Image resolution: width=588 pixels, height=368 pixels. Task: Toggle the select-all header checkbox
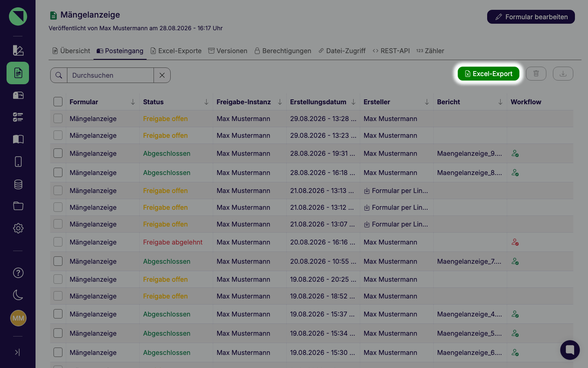tap(58, 102)
